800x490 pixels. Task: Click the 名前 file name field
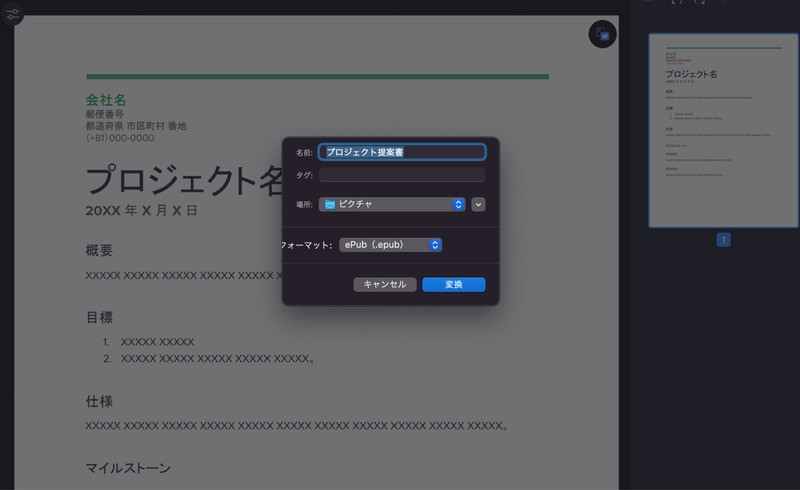402,152
